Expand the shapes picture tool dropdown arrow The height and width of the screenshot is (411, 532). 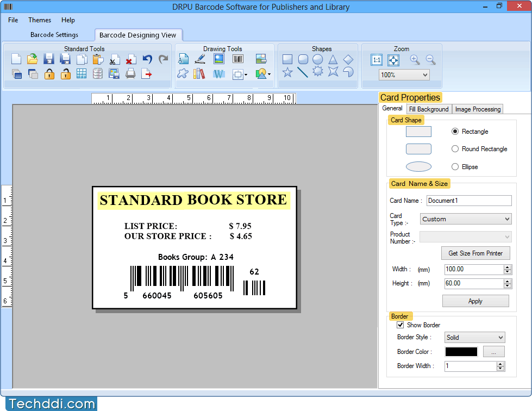click(x=269, y=74)
